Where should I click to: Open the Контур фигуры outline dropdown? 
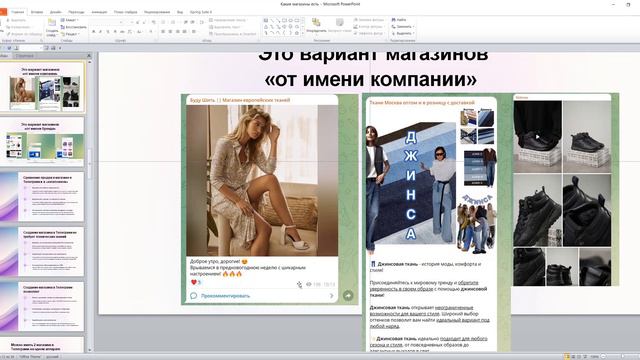click(369, 27)
